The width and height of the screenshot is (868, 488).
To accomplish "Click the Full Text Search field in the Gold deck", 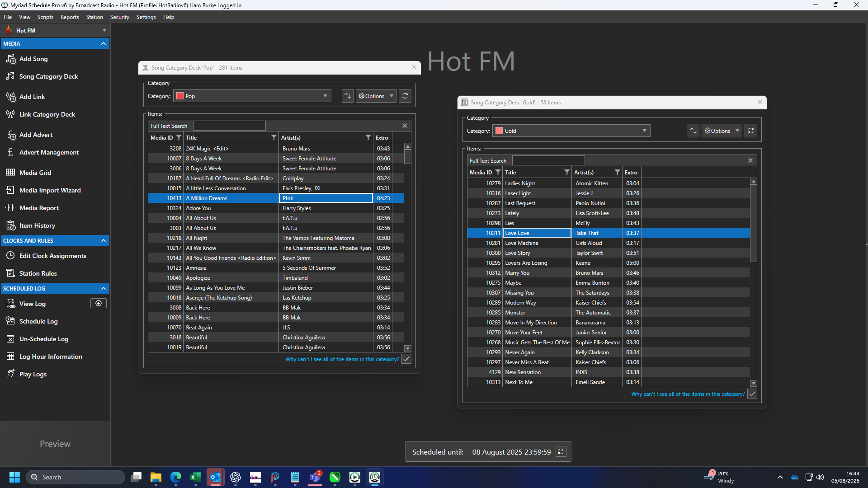I will (x=548, y=160).
